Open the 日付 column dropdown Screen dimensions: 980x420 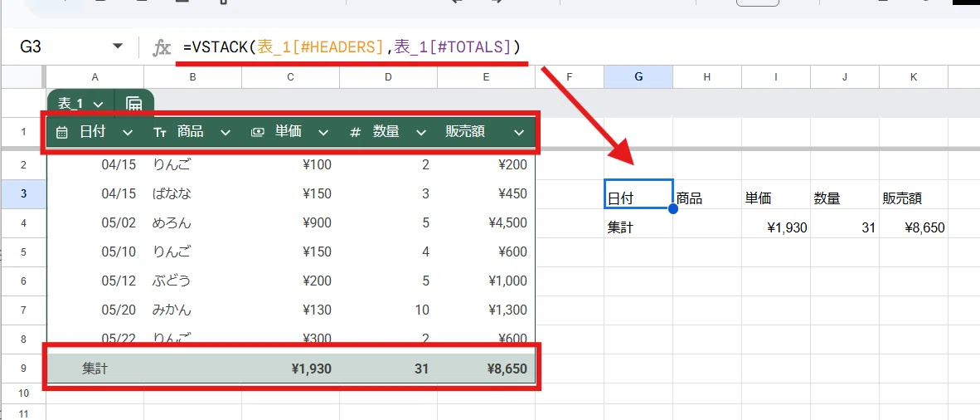tap(128, 133)
